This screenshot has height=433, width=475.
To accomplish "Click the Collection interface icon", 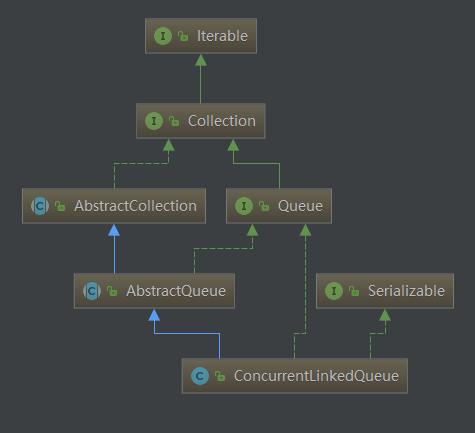I will point(154,121).
